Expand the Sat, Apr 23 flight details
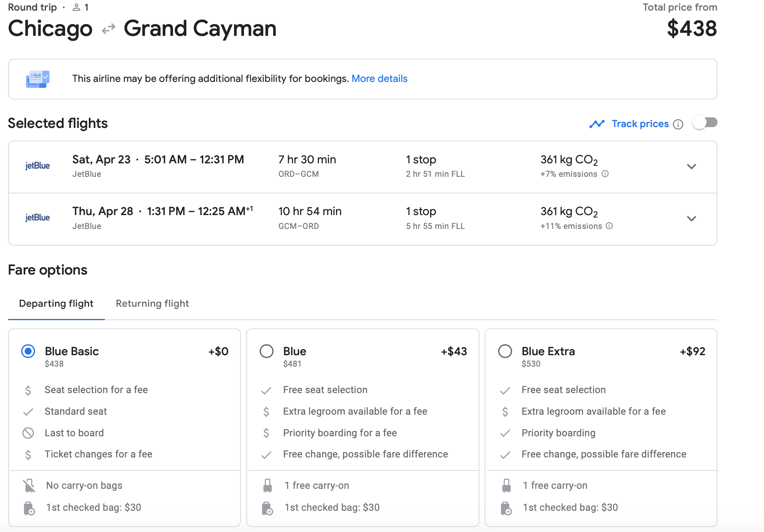 691,167
